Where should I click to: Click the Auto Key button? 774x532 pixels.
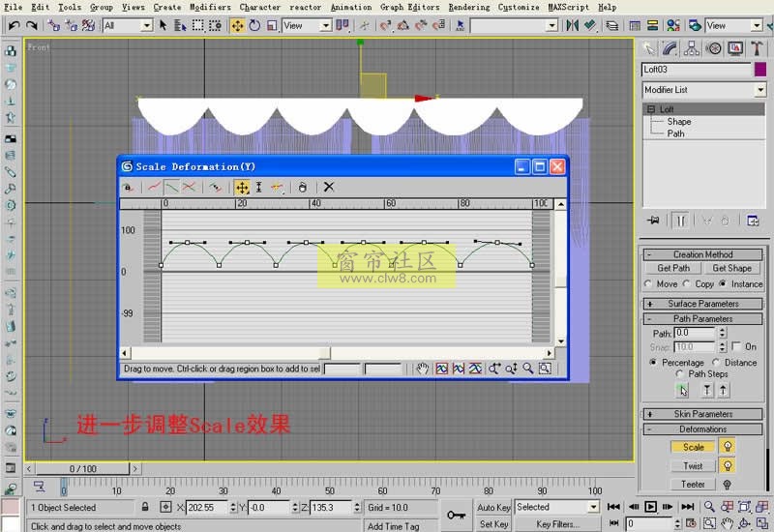coord(493,507)
